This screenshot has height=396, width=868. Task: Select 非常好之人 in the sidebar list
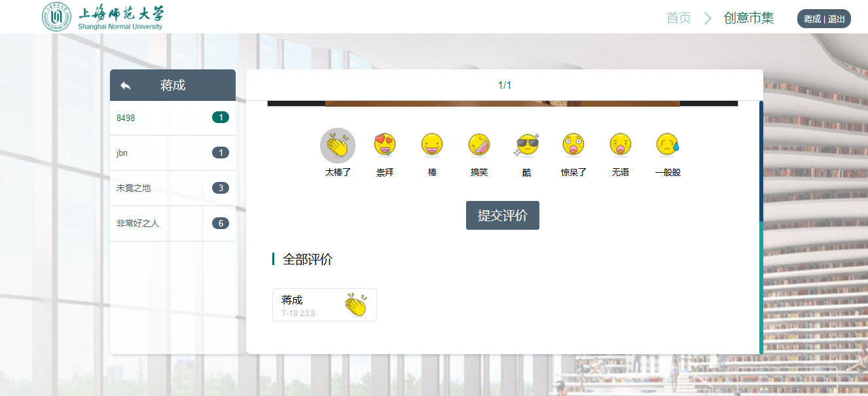[173, 224]
